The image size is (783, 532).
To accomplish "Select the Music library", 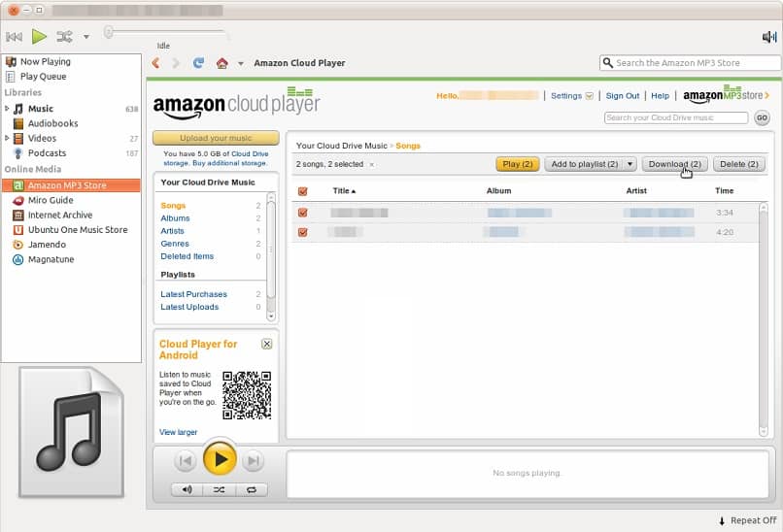I will coord(41,109).
